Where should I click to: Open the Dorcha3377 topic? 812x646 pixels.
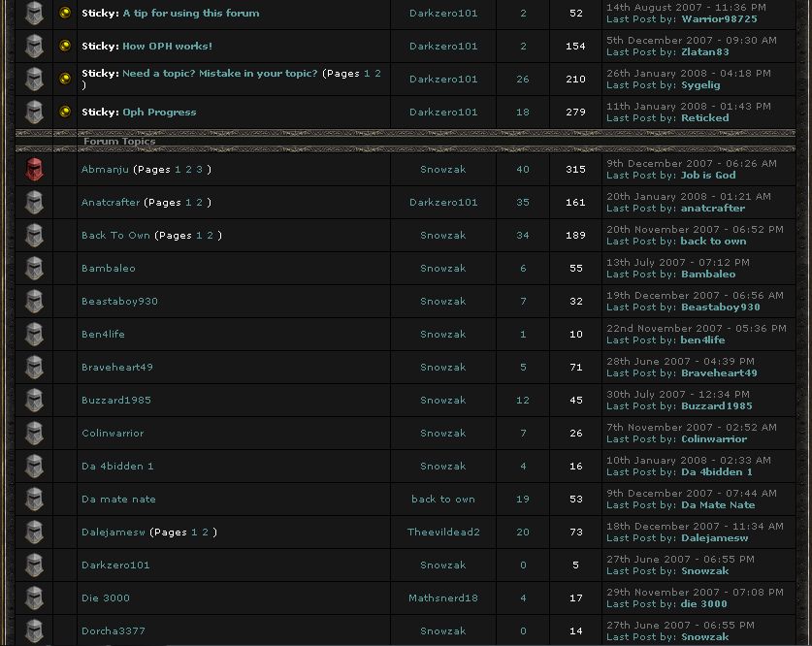click(113, 631)
